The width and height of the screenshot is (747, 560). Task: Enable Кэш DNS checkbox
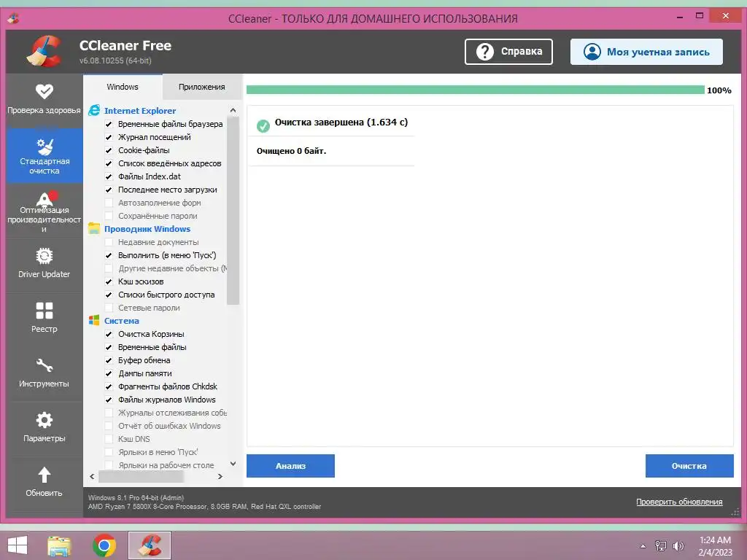pyautogui.click(x=109, y=439)
